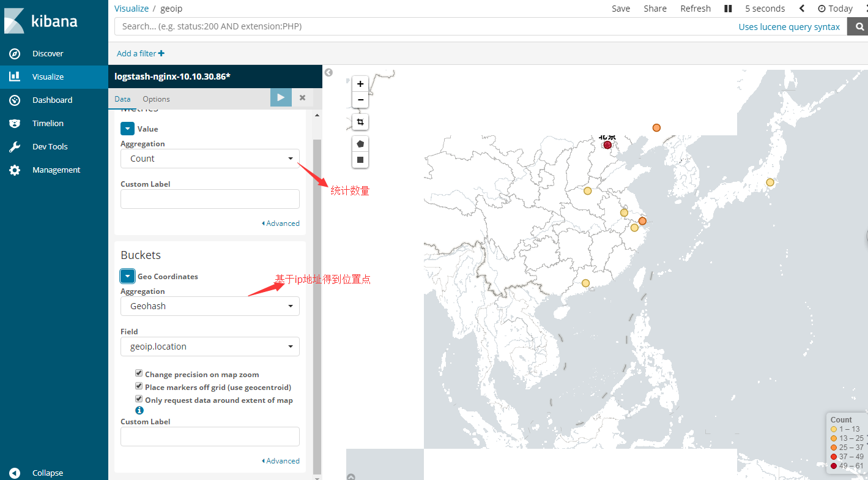
Task: Click Save in the top menu
Action: (621, 9)
